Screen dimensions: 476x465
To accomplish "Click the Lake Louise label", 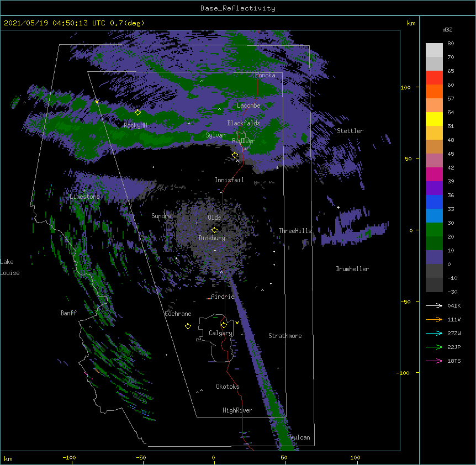I will tap(10, 267).
